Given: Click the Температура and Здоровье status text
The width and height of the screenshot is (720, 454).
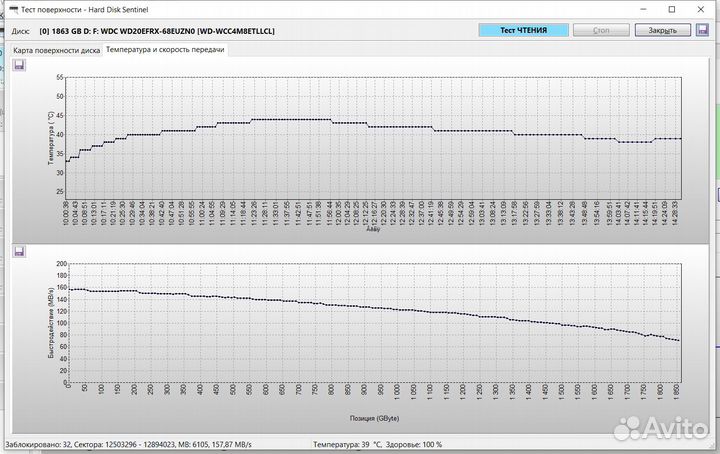Looking at the screenshot, I should tap(377, 444).
